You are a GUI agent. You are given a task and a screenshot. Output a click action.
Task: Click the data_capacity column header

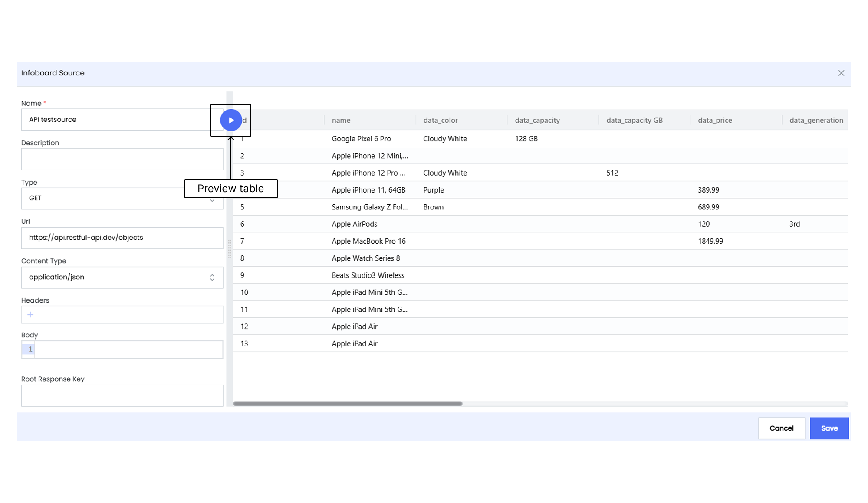pos(553,120)
